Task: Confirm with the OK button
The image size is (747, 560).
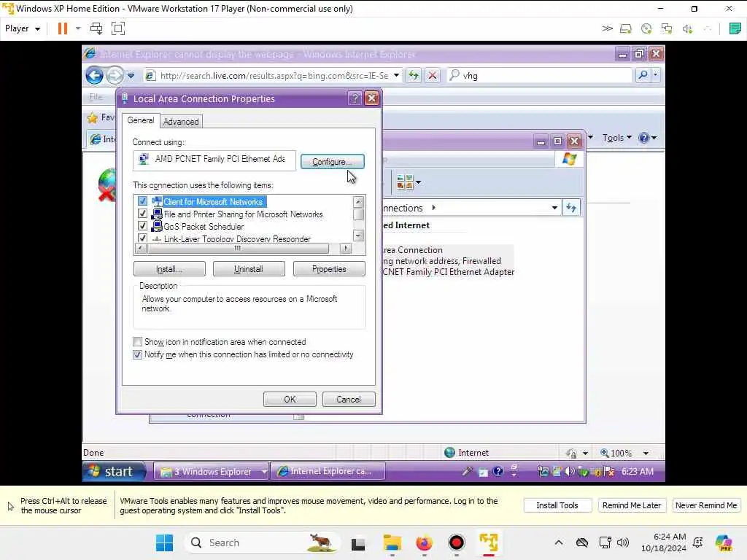Action: pos(290,399)
